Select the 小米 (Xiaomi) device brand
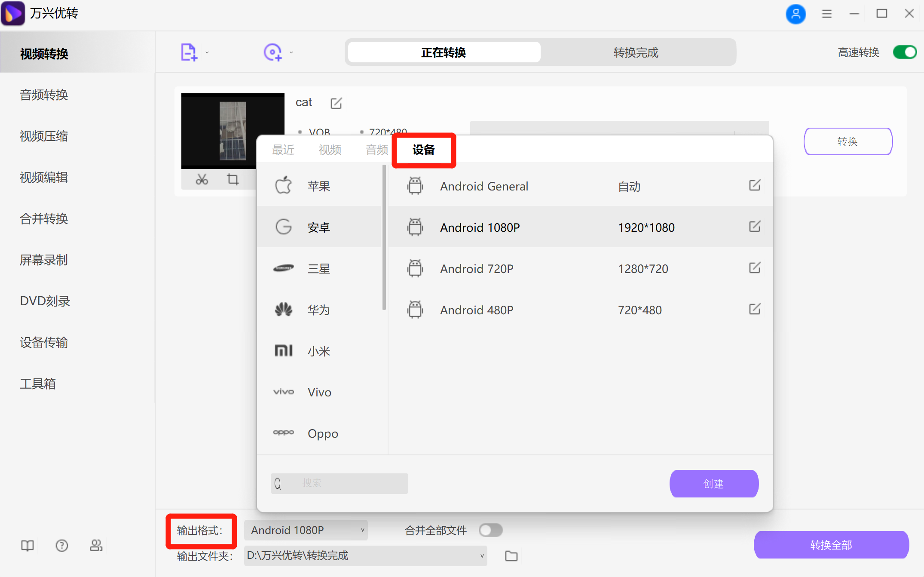Viewport: 924px width, 577px height. tap(319, 350)
